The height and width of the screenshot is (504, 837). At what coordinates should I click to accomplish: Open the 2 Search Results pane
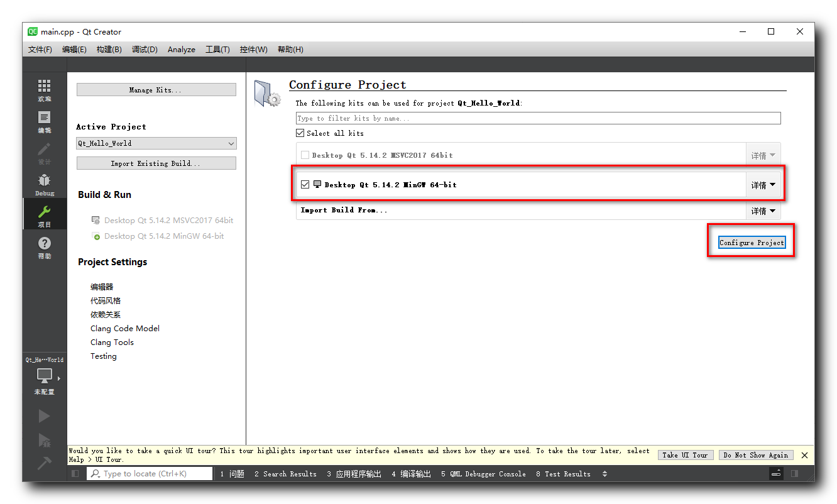click(285, 474)
